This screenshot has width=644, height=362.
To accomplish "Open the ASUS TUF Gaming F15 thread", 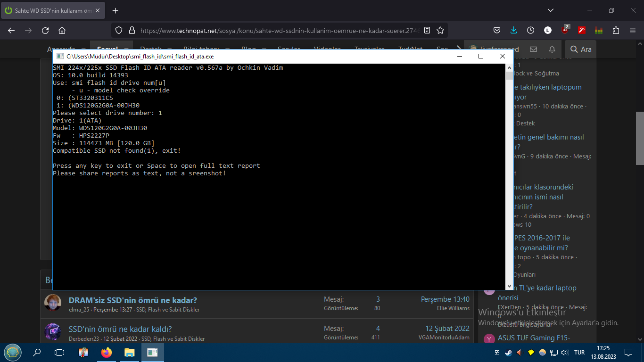I will pyautogui.click(x=534, y=338).
